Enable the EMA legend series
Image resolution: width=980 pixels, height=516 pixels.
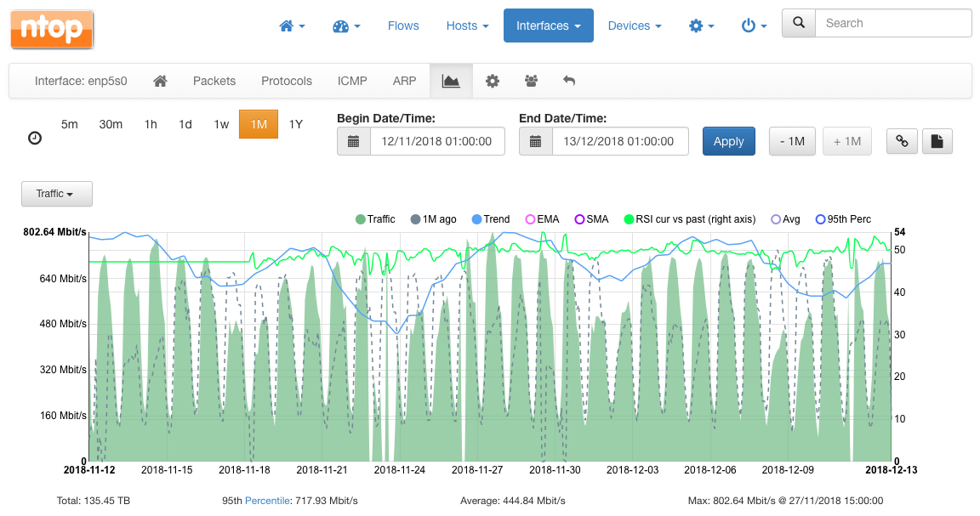tap(542, 219)
